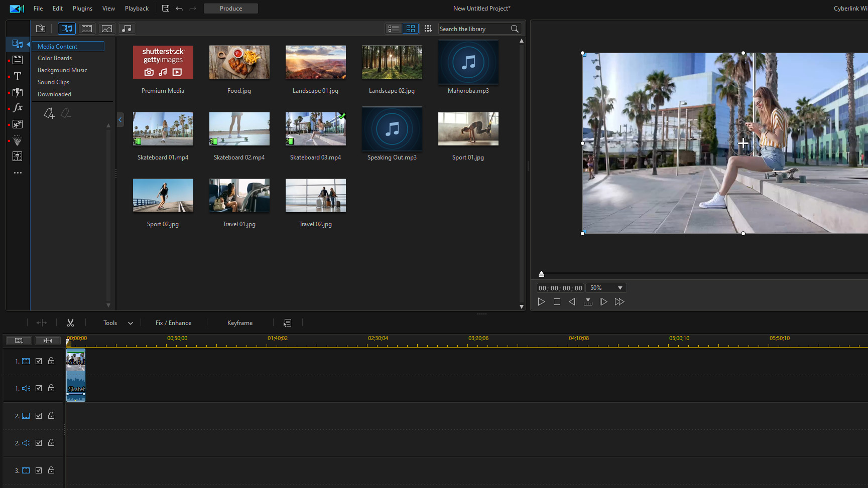
Task: Filter library to show only photos
Action: click(107, 29)
